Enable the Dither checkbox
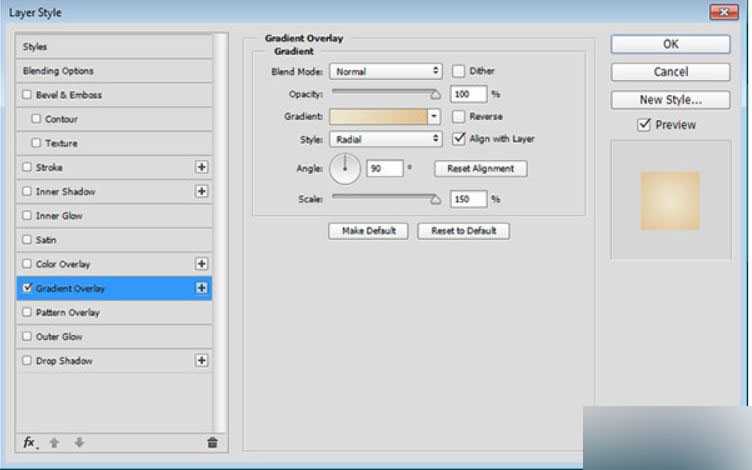The width and height of the screenshot is (752, 470). point(458,71)
